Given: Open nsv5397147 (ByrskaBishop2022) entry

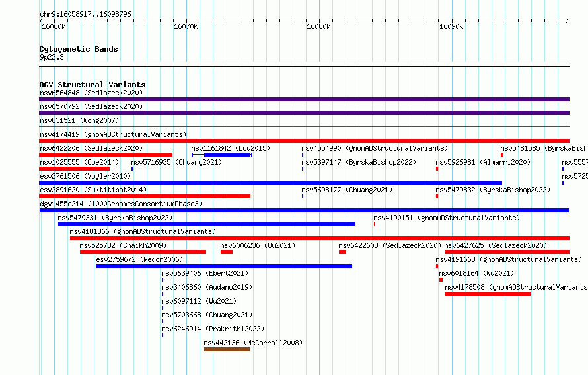Looking at the screenshot, I should [x=359, y=162].
